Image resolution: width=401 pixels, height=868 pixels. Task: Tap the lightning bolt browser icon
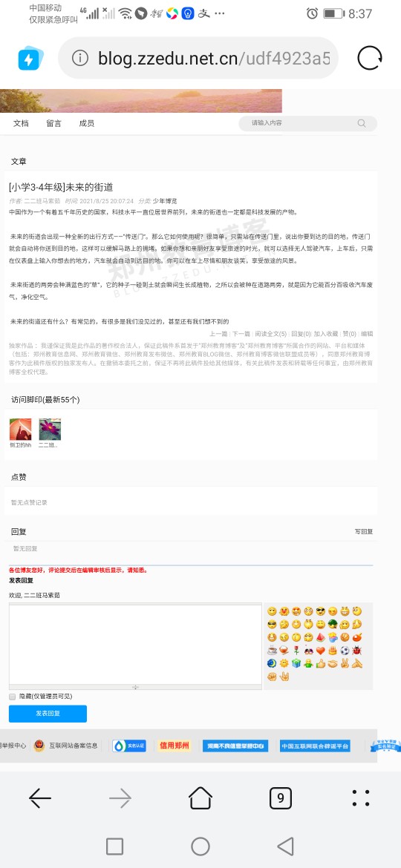coord(30,58)
